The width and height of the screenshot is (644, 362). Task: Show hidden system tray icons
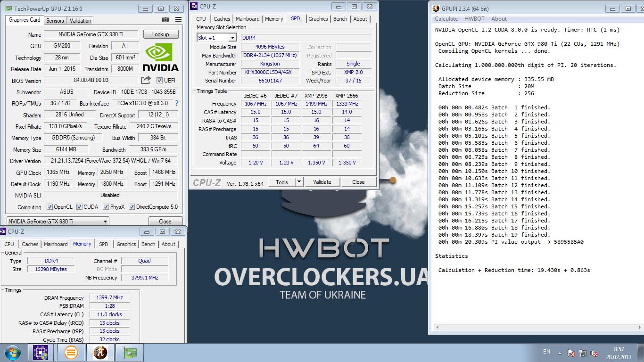point(560,353)
